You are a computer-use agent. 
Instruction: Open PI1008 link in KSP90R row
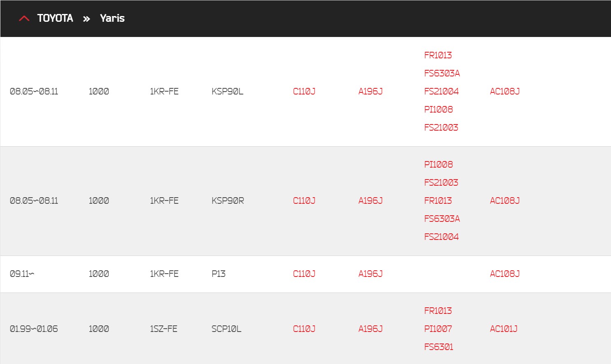[438, 164]
